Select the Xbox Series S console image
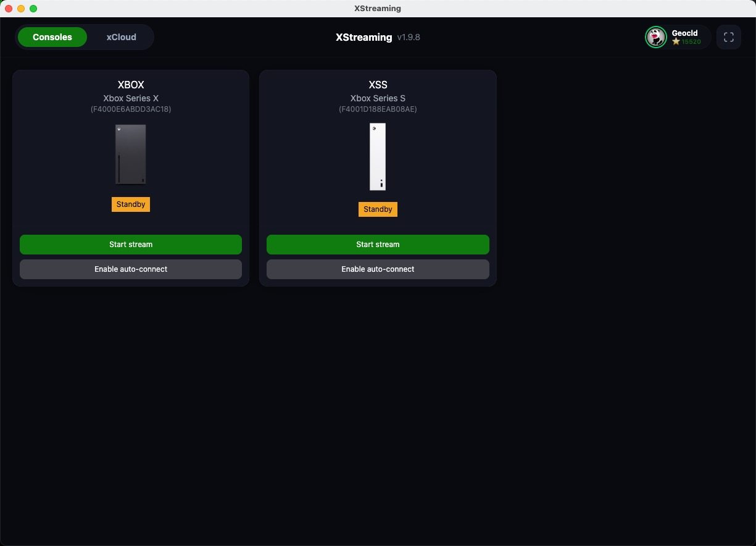This screenshot has height=546, width=756. click(x=378, y=157)
